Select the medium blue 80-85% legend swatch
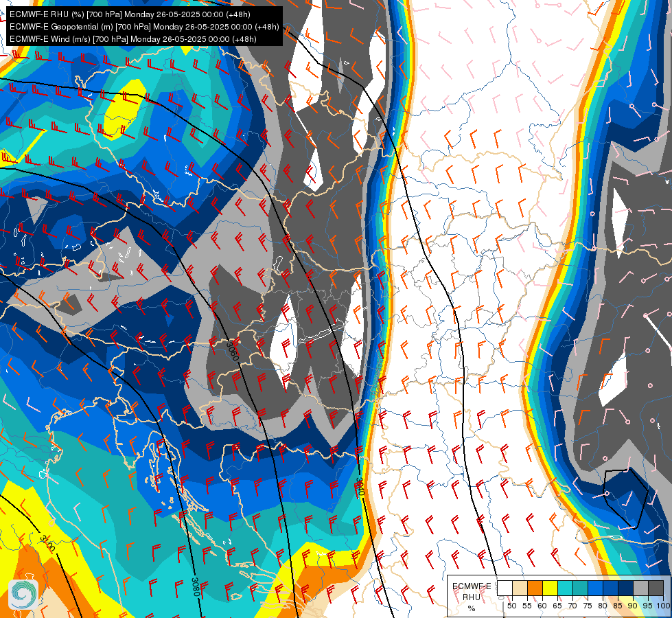672x618 pixels. (611, 588)
